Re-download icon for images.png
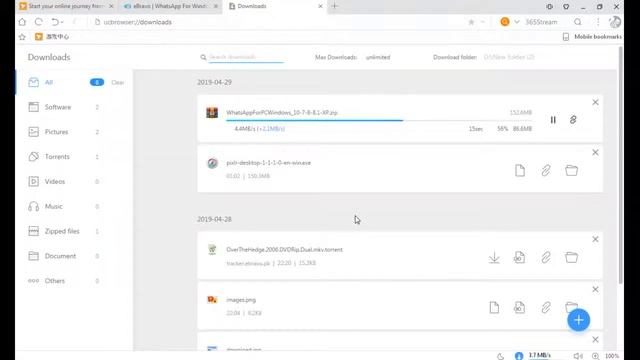640x360 pixels. click(520, 308)
